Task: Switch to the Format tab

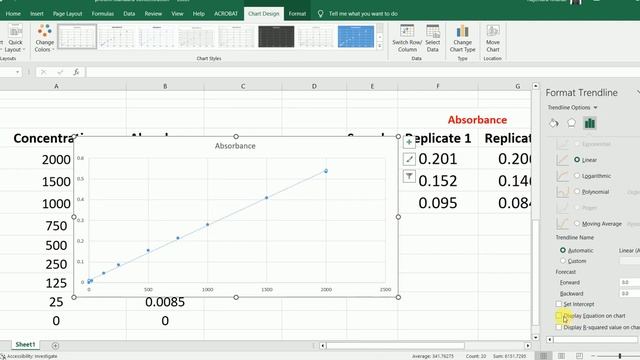Action: [297, 14]
